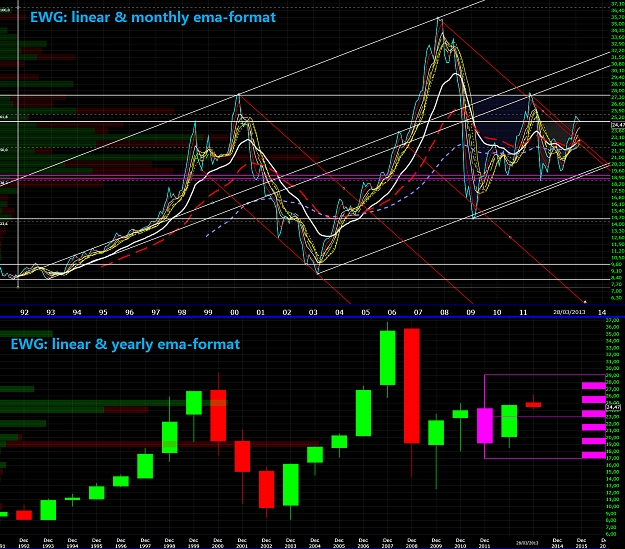The height and width of the screenshot is (549, 625).
Task: Click the red 2000 yearly candle
Action: (x=218, y=415)
